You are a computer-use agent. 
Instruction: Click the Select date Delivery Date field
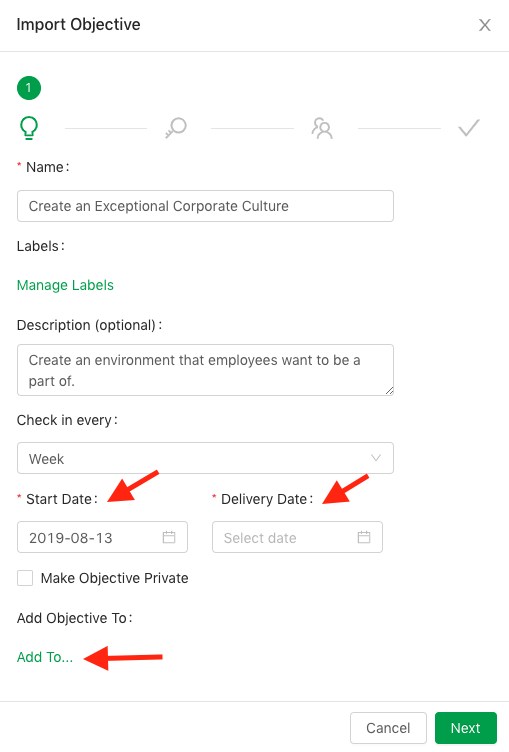coord(297,537)
